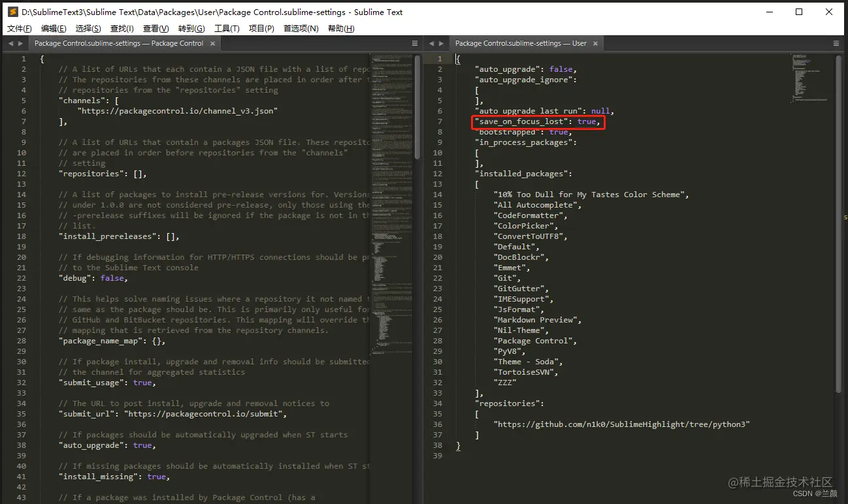The height and width of the screenshot is (504, 848).
Task: Click "All Autocomplete" package entry
Action: [x=538, y=205]
